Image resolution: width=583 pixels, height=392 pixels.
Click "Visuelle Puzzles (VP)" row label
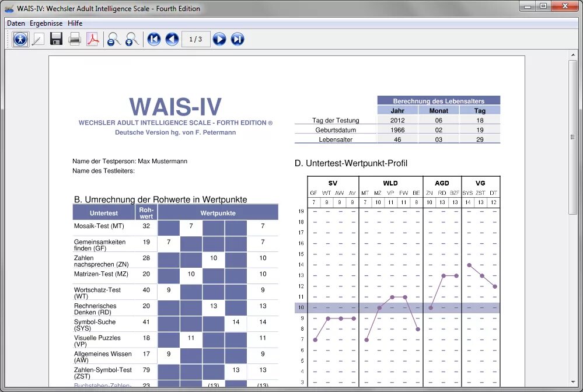coord(97,341)
